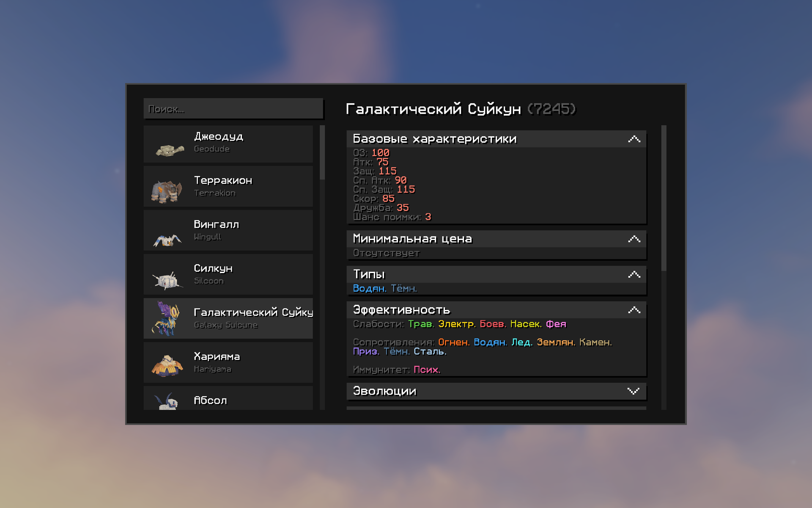The height and width of the screenshot is (508, 812).
Task: Click the Terrakion sprite icon
Action: pyautogui.click(x=167, y=191)
